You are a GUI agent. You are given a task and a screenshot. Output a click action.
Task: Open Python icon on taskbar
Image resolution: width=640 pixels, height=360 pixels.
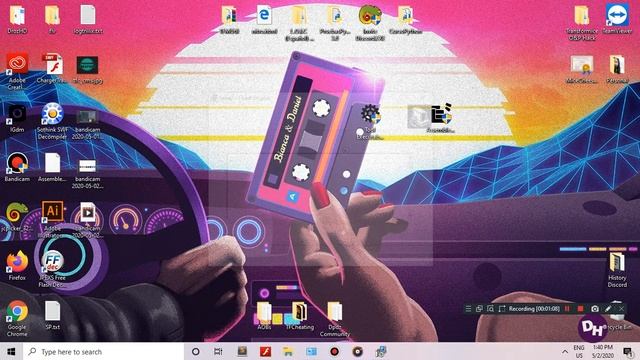[x=381, y=351]
